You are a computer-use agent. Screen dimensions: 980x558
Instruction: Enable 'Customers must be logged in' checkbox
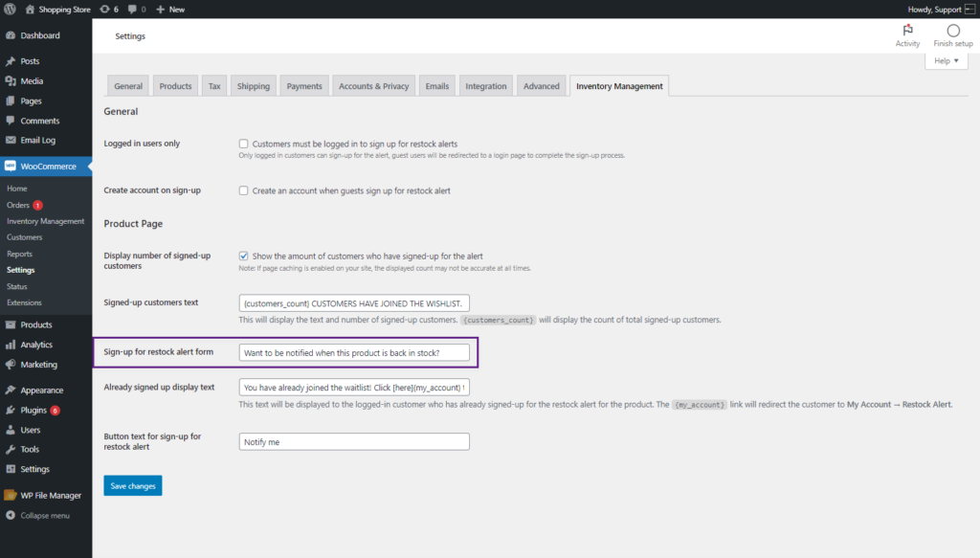point(244,144)
